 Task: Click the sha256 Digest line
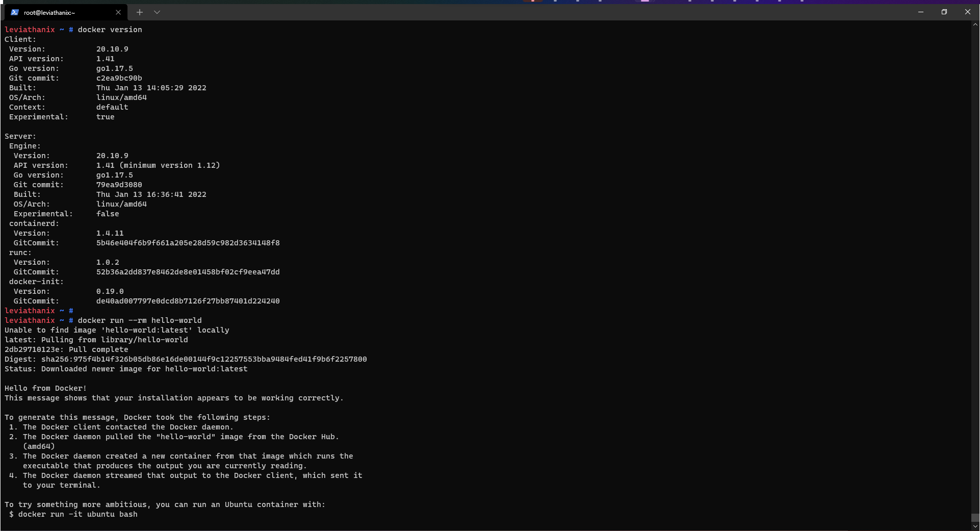point(185,359)
